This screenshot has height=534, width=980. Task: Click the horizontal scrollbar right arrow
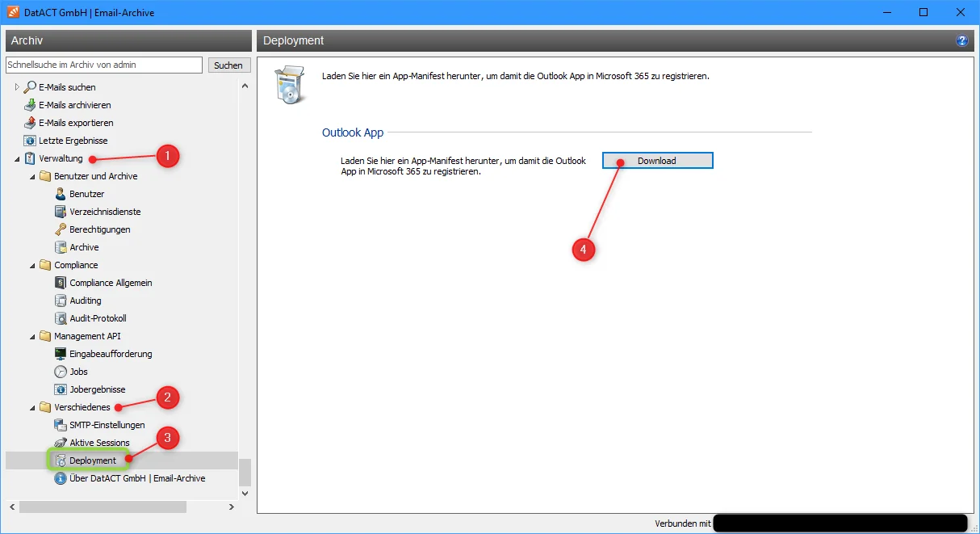tap(232, 507)
